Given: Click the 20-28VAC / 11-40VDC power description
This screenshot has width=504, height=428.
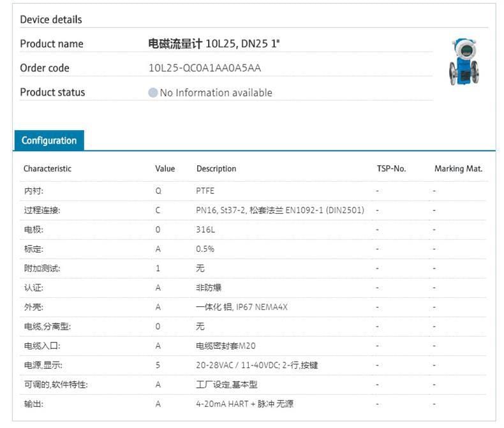Looking at the screenshot, I should tap(257, 365).
